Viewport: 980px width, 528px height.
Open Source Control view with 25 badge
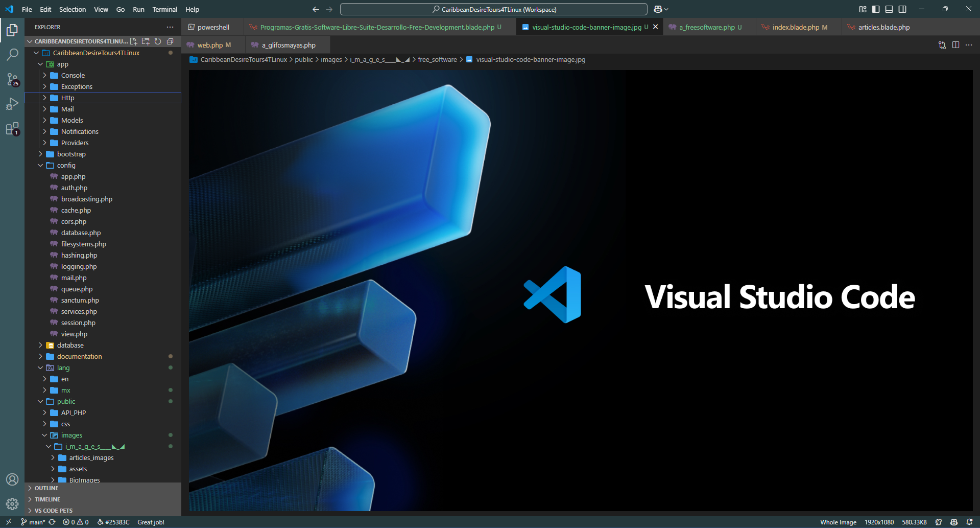tap(12, 79)
